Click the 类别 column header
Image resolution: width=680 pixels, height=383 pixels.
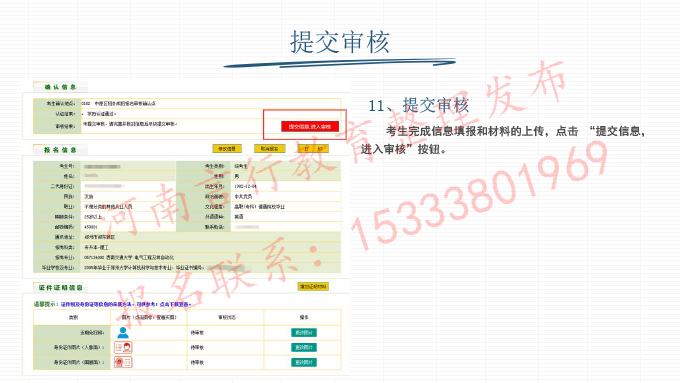point(73,318)
